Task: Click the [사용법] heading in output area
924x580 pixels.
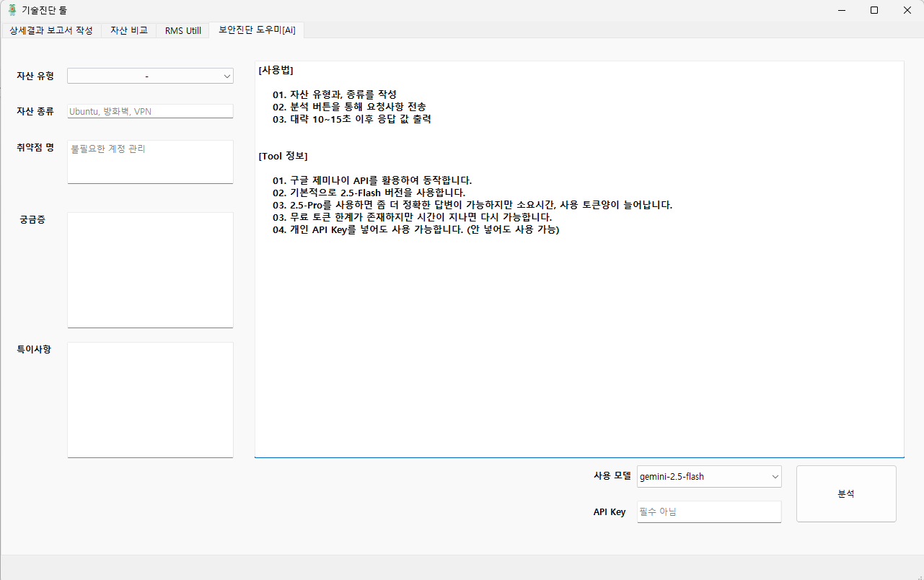Action: tap(276, 71)
